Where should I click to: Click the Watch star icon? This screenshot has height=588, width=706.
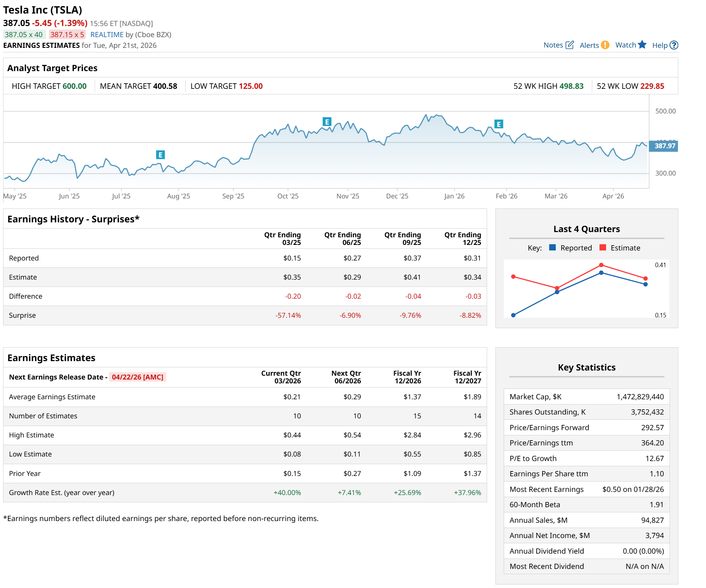[x=642, y=45]
